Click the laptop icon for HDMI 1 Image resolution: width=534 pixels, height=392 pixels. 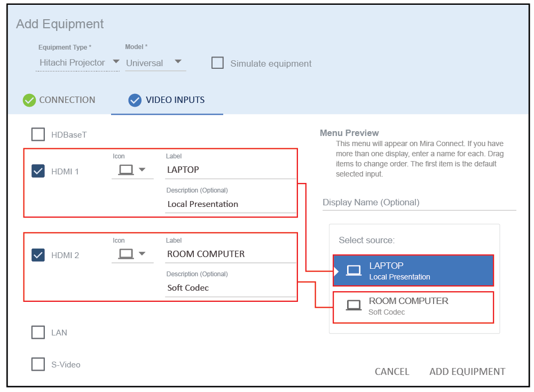125,170
